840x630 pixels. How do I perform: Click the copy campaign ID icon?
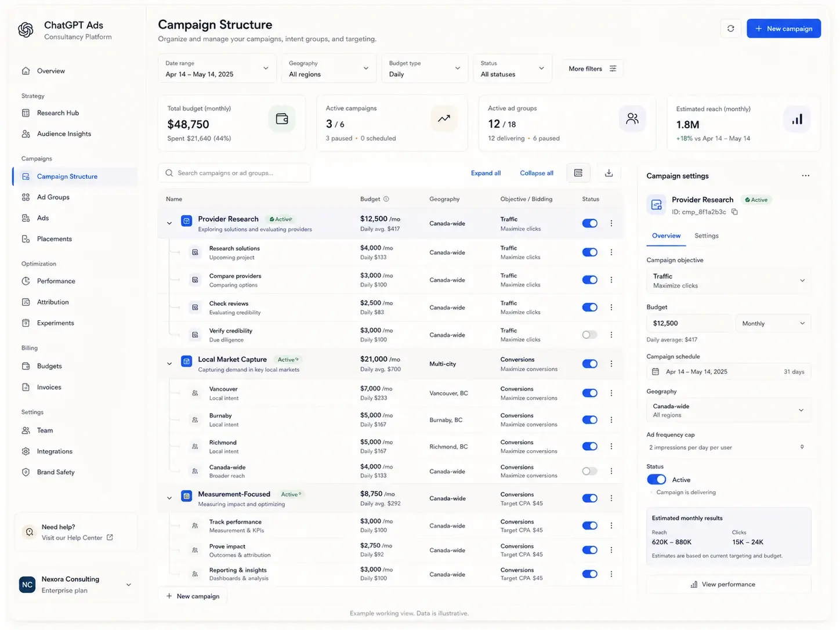(x=734, y=212)
